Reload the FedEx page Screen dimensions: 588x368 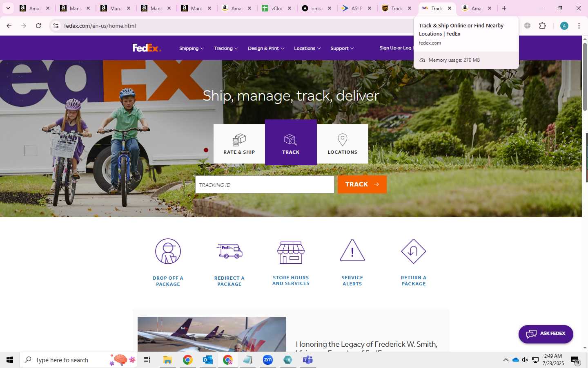click(38, 26)
